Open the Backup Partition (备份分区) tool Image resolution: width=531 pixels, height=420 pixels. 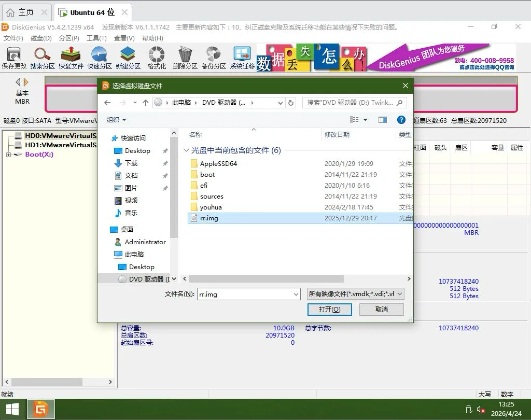[213, 58]
